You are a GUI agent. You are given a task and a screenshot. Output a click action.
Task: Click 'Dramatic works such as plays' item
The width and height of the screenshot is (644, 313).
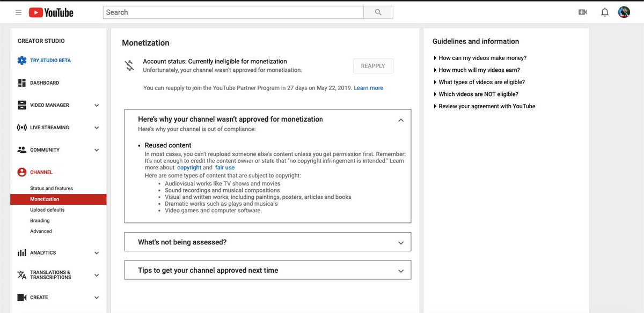pyautogui.click(x=221, y=204)
